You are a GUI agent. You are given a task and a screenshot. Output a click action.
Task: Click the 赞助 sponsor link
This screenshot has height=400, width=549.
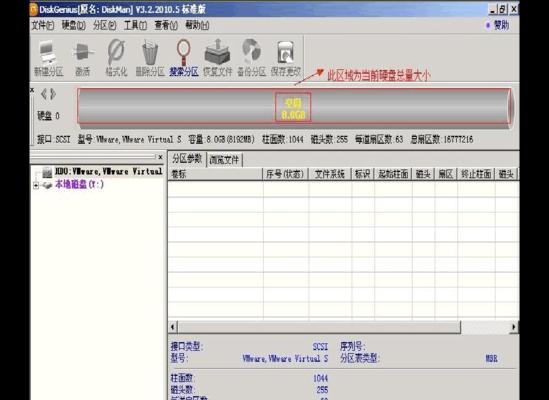tap(501, 25)
